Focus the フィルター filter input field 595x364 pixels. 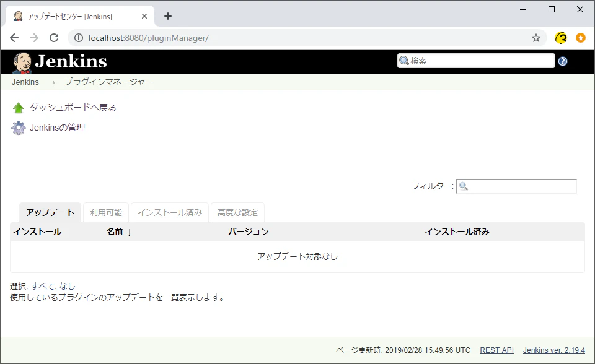[516, 186]
